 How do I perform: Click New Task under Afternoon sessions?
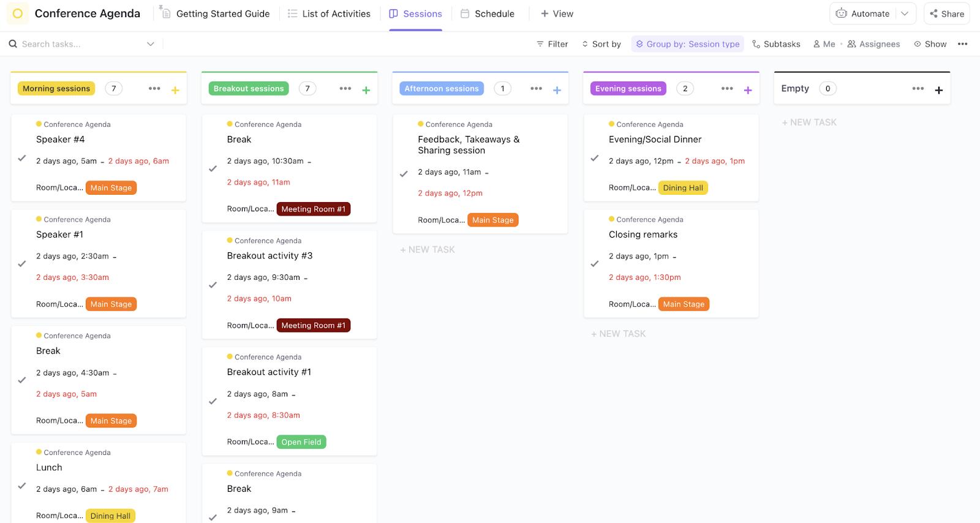pyautogui.click(x=428, y=250)
